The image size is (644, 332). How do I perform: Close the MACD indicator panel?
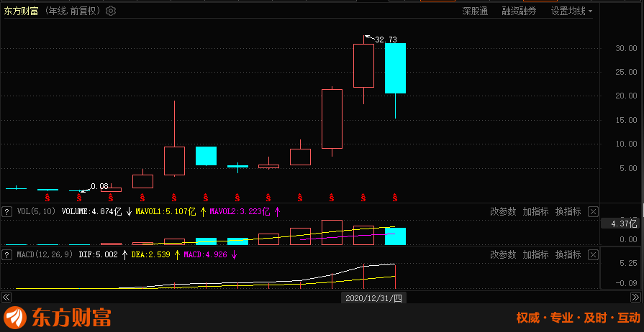[x=593, y=255]
